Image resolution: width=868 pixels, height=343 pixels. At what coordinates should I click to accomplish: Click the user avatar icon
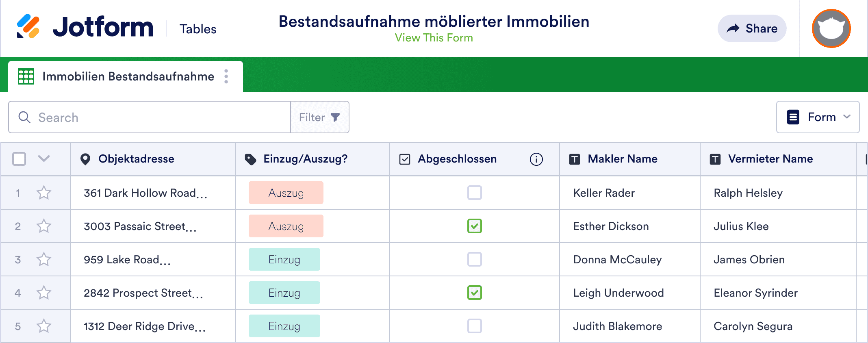click(x=831, y=28)
